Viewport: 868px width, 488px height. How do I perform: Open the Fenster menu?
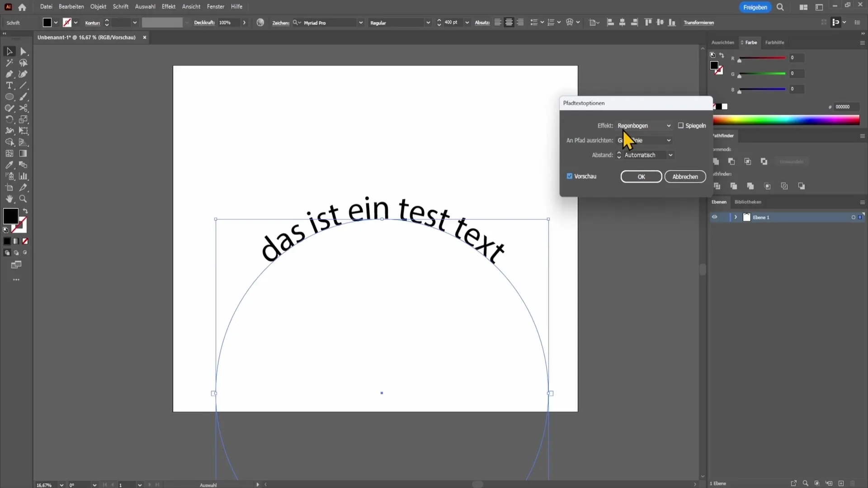pyautogui.click(x=216, y=7)
